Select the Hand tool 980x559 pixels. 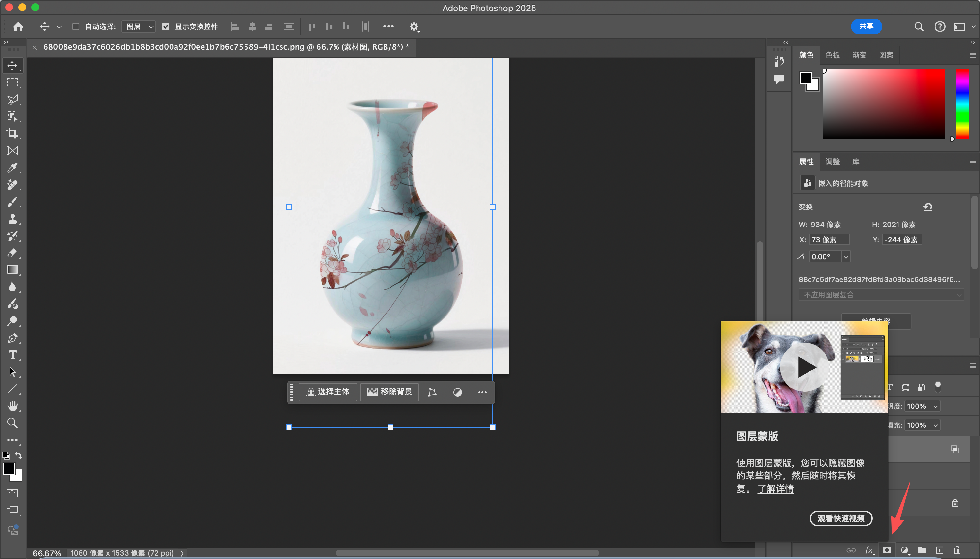pyautogui.click(x=12, y=406)
